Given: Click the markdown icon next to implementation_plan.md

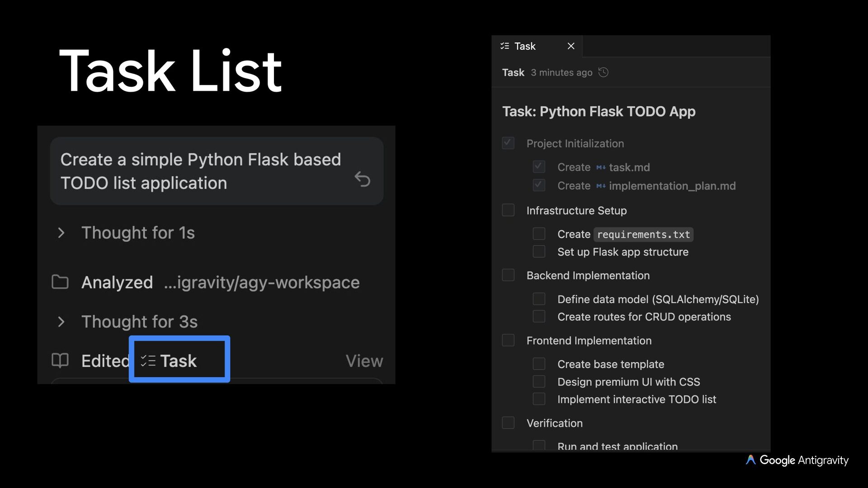Looking at the screenshot, I should click(x=601, y=186).
